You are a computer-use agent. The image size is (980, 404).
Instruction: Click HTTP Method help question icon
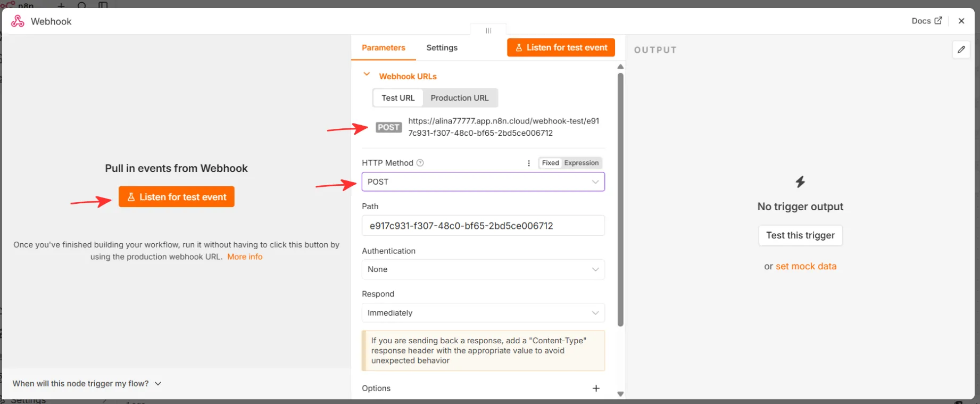[x=420, y=163]
